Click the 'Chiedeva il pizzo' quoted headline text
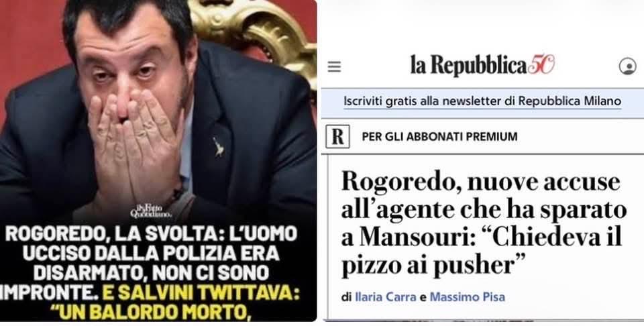This screenshot has height=326, width=644. click(482, 251)
